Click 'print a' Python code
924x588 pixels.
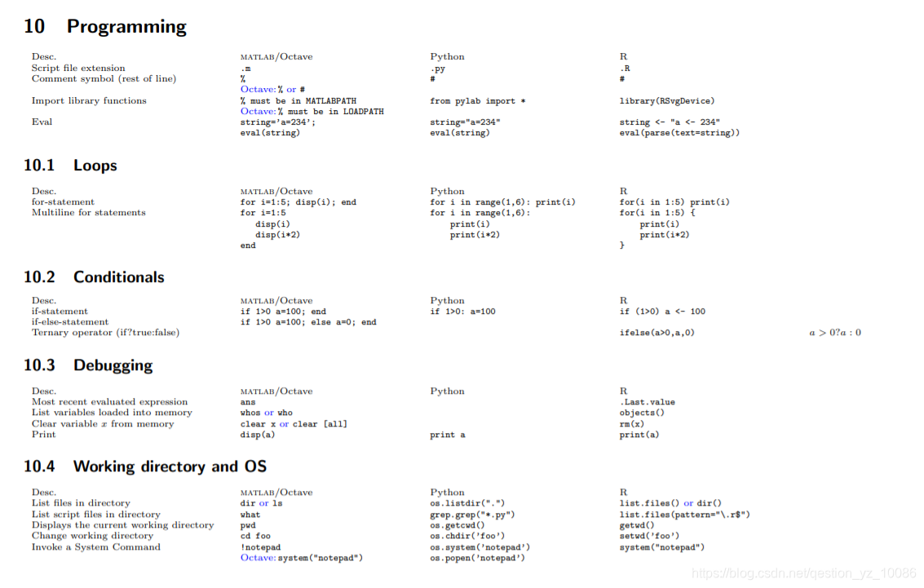click(x=447, y=435)
